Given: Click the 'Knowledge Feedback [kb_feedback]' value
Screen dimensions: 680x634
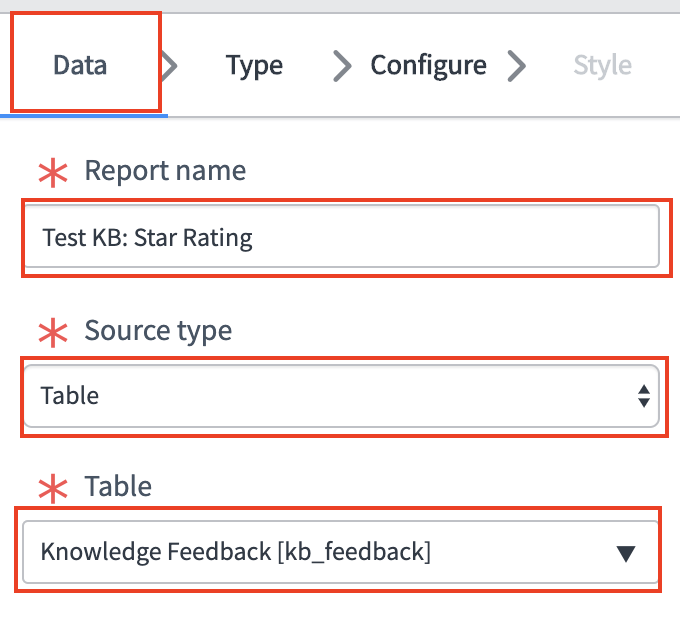Looking at the screenshot, I should pos(235,551).
